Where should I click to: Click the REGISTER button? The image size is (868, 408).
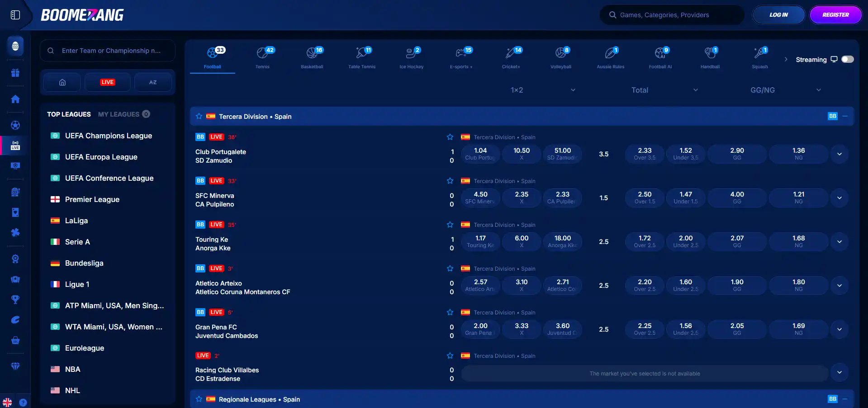tap(835, 15)
